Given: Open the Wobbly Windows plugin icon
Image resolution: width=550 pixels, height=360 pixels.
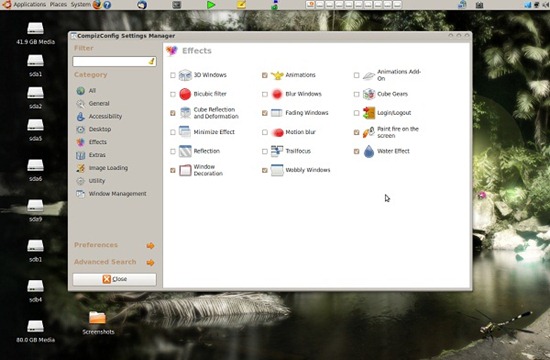Looking at the screenshot, I should [x=277, y=170].
